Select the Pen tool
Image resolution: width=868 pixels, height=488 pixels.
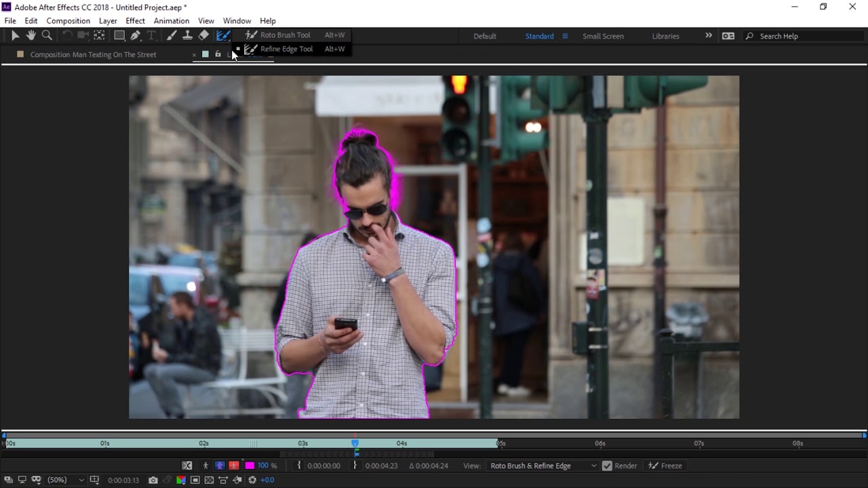pyautogui.click(x=136, y=35)
